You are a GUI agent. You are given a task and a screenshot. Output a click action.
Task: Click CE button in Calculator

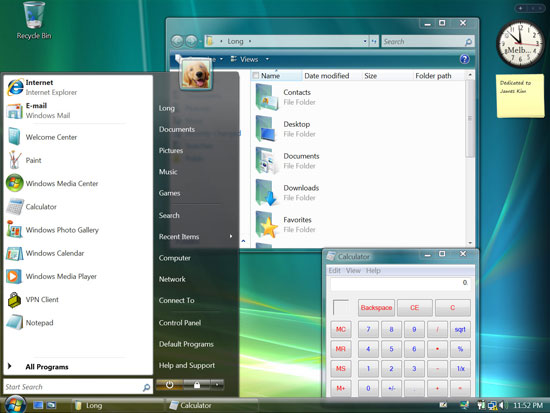415,308
